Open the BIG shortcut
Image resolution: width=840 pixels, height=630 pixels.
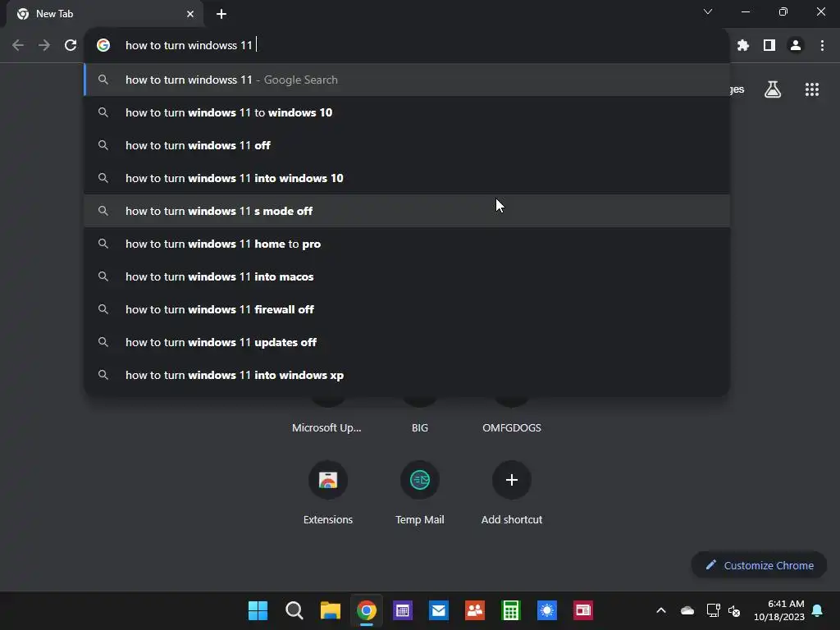pyautogui.click(x=420, y=427)
